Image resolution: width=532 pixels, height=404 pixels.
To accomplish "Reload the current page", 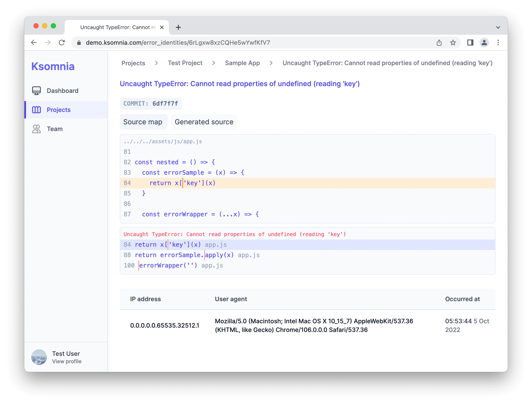I will 62,43.
